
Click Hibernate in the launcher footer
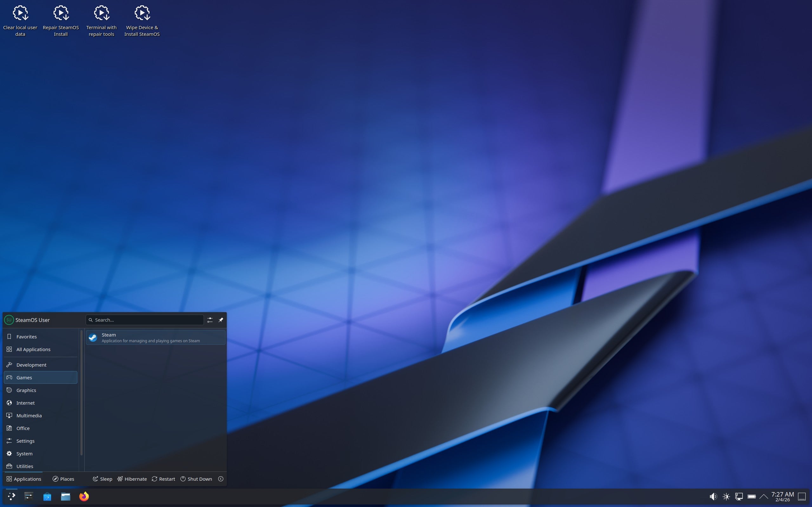pyautogui.click(x=132, y=479)
